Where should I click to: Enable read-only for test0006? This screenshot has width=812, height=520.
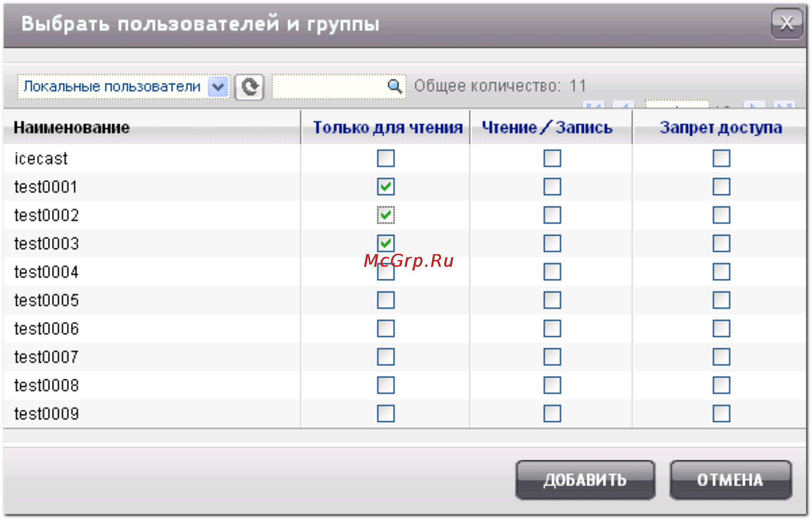pyautogui.click(x=386, y=329)
